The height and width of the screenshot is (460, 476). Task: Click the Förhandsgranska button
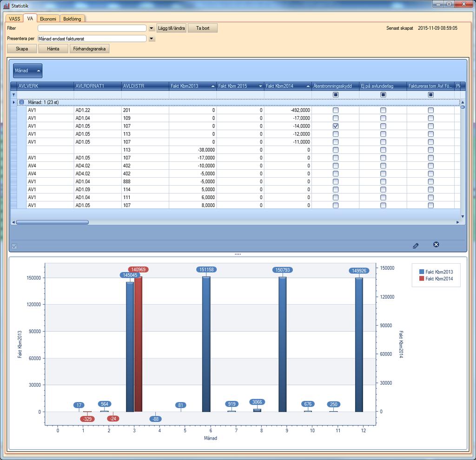coord(89,49)
